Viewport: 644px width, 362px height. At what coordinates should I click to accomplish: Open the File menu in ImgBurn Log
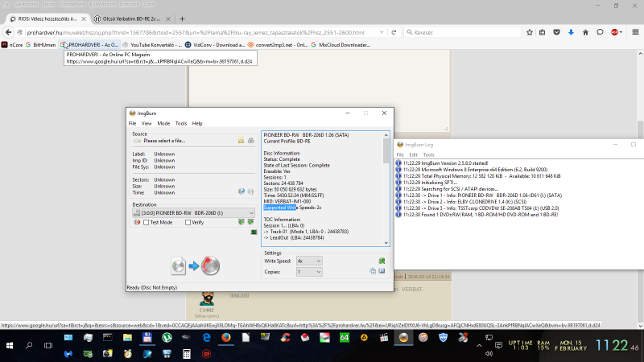[x=400, y=154]
